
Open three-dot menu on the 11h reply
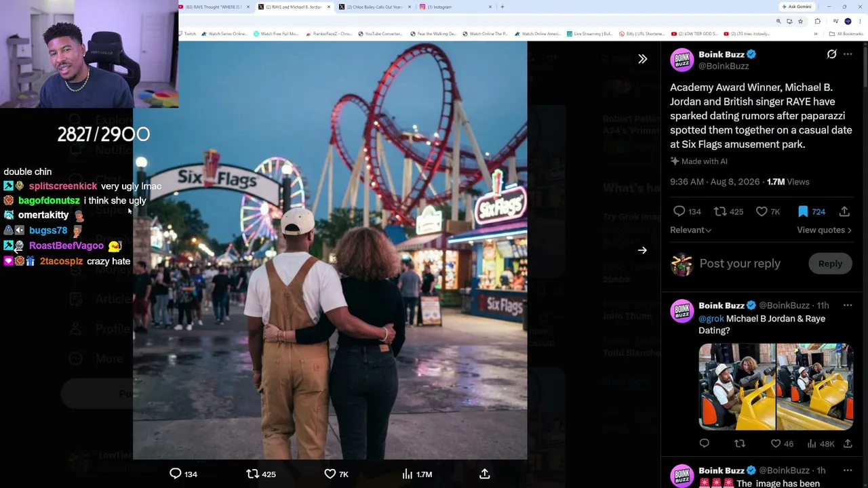[x=848, y=306]
